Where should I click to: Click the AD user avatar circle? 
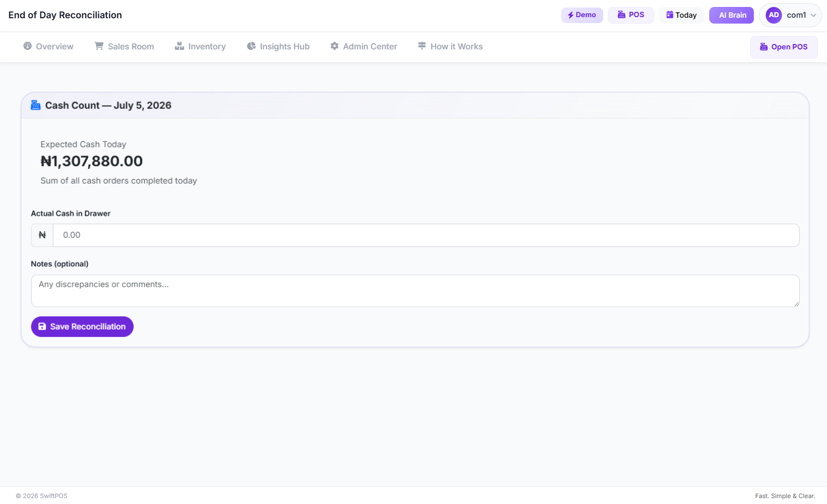(x=774, y=15)
